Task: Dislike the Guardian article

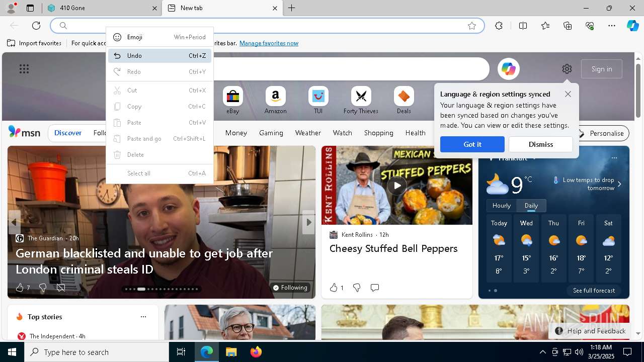Action: pyautogui.click(x=43, y=288)
